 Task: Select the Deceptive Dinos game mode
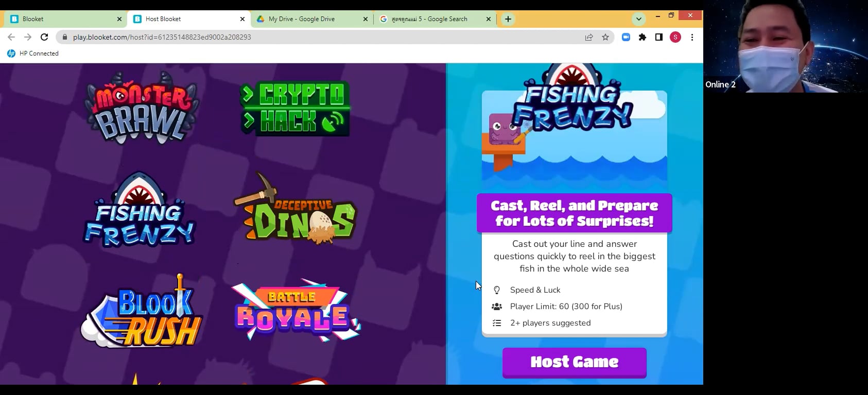[294, 208]
